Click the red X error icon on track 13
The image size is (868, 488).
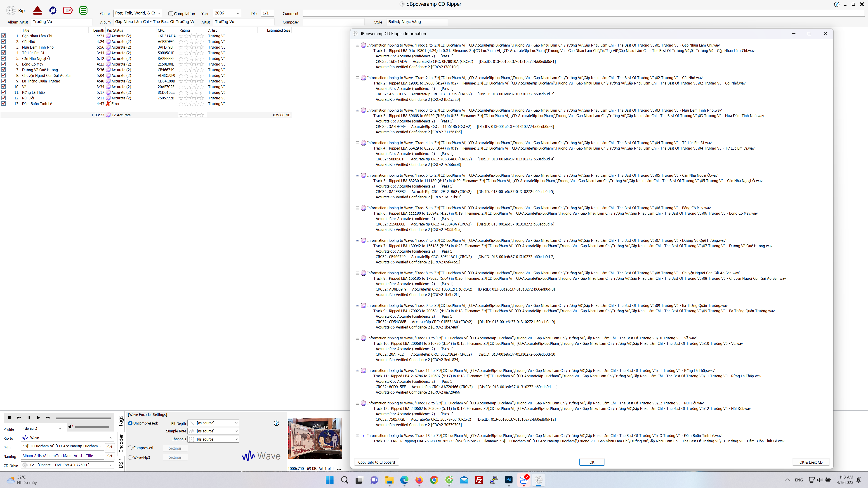108,104
